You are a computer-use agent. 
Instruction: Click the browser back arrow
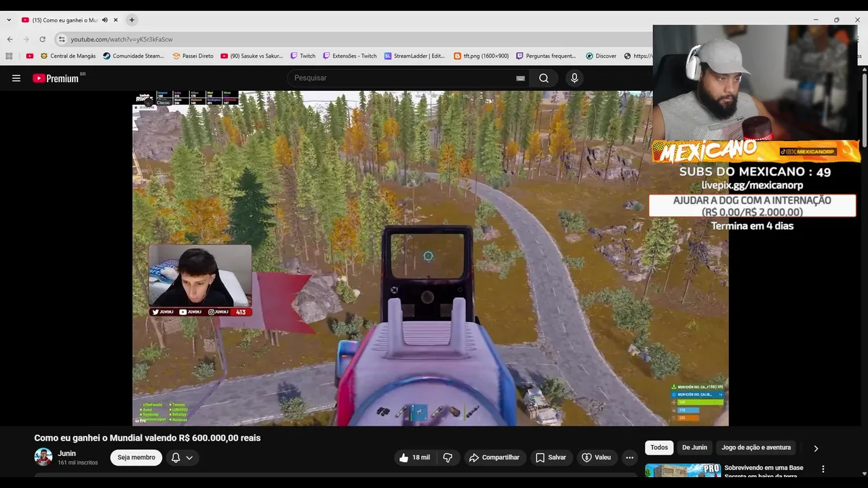point(10,39)
